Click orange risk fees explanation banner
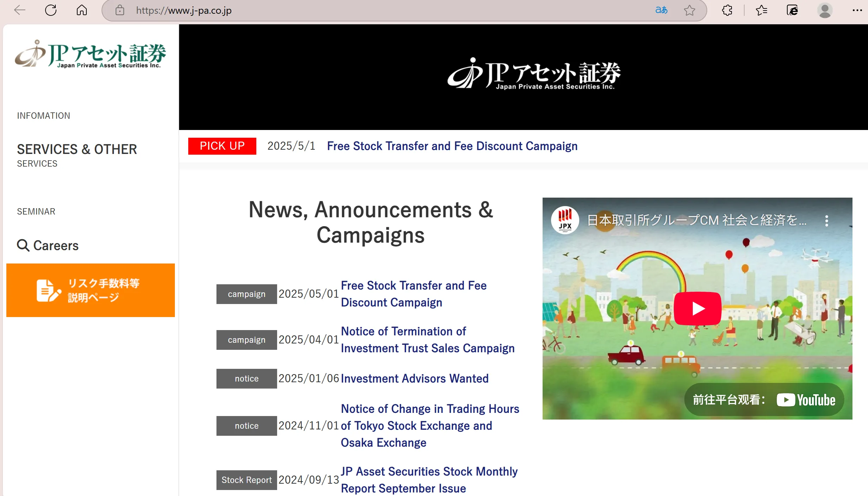The height and width of the screenshot is (496, 868). [91, 290]
